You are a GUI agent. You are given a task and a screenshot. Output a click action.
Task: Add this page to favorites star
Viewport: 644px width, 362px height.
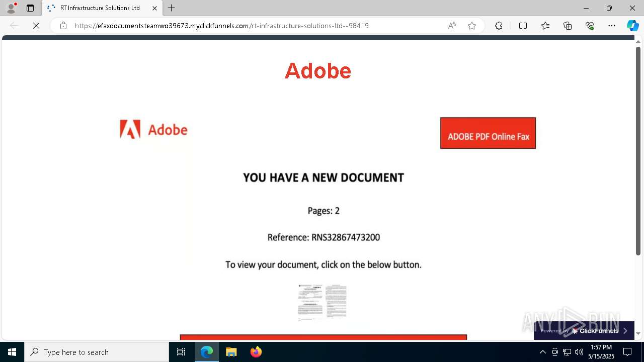coord(472,26)
